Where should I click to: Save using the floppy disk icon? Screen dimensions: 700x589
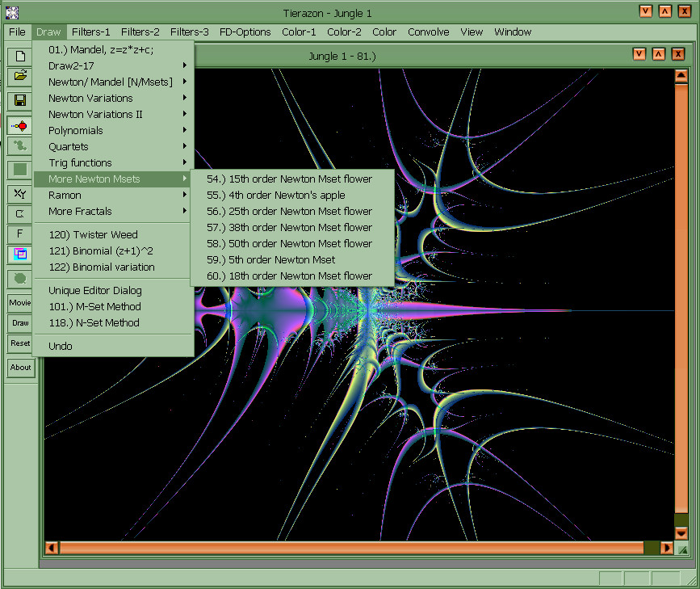(x=20, y=100)
